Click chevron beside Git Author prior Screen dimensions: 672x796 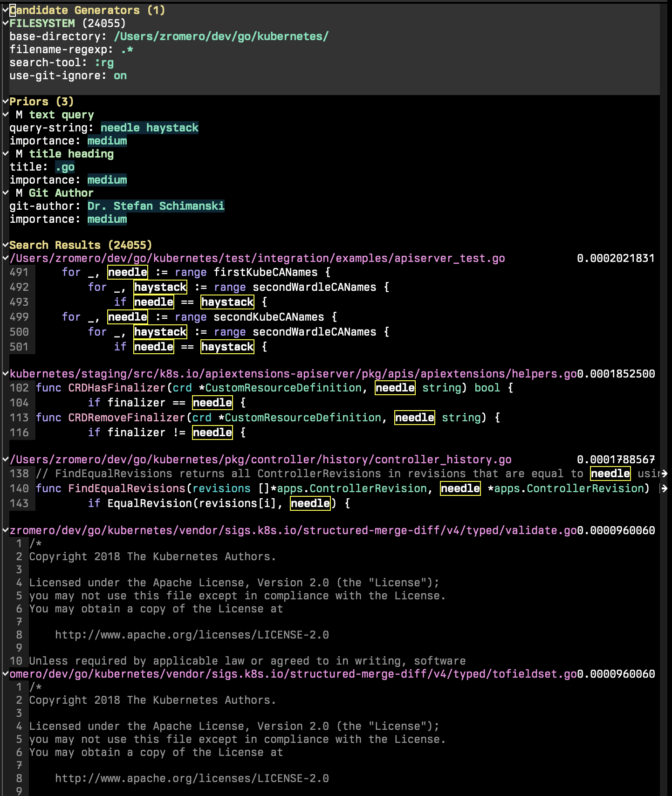coord(5,192)
